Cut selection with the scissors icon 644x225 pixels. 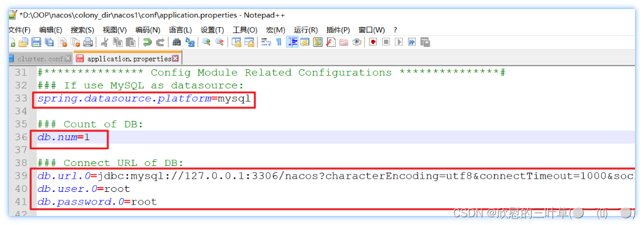click(x=104, y=42)
